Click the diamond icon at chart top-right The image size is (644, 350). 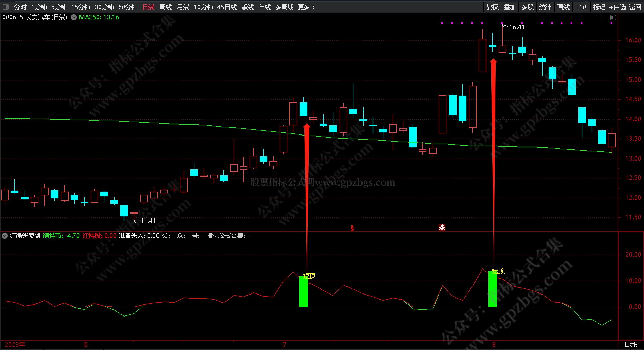(603, 18)
